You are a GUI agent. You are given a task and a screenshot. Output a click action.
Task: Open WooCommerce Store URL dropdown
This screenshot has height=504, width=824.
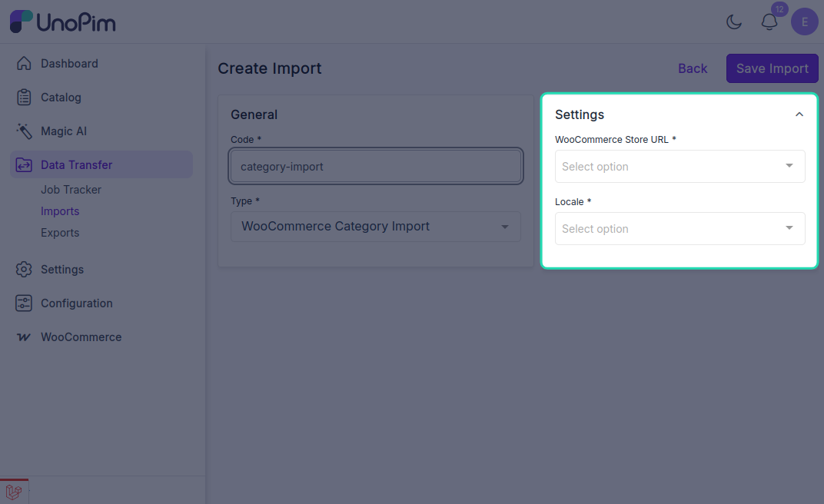coord(680,167)
